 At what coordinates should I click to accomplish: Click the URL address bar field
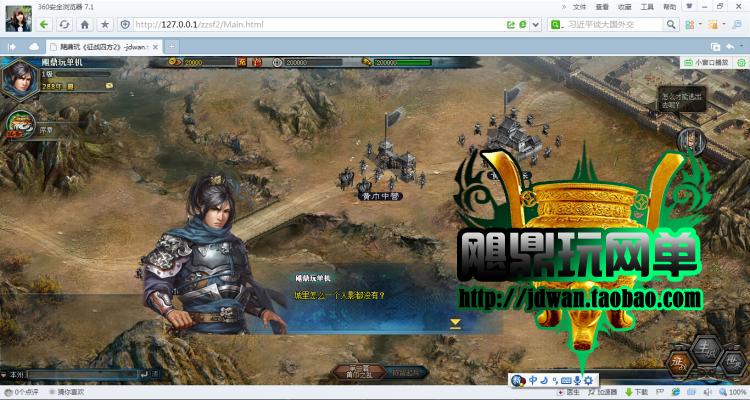[x=300, y=23]
